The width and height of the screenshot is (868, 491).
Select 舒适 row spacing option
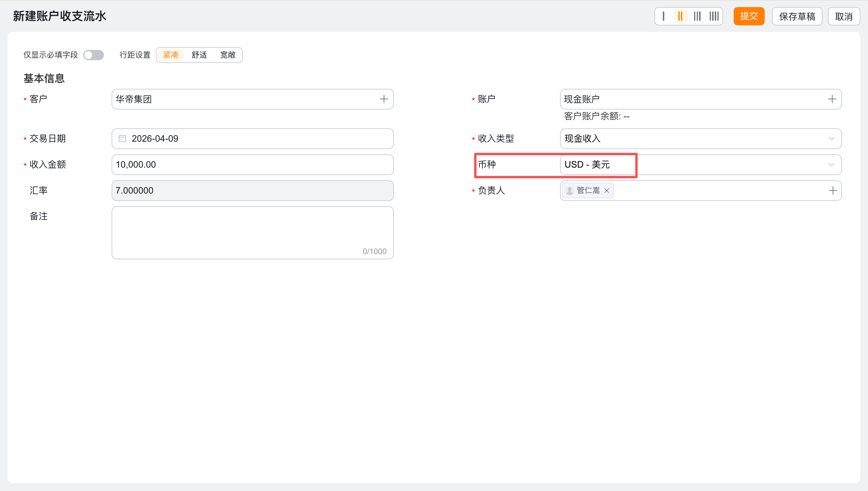pos(199,55)
